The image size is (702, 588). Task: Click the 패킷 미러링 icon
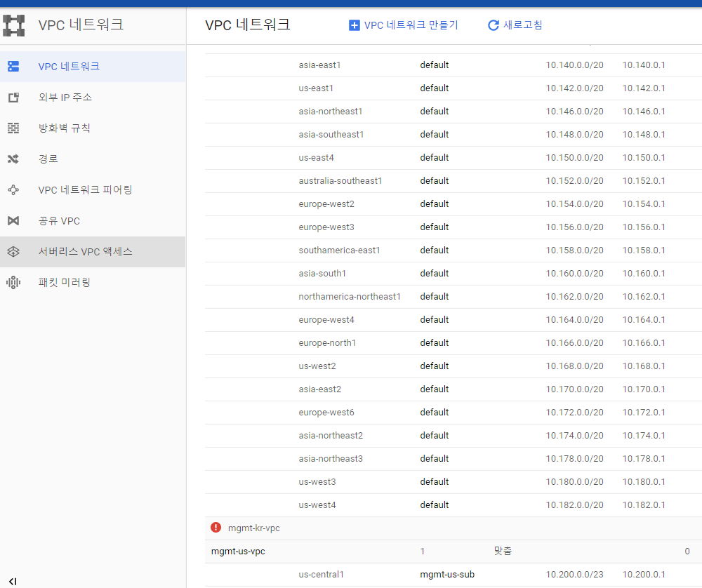pyautogui.click(x=13, y=283)
